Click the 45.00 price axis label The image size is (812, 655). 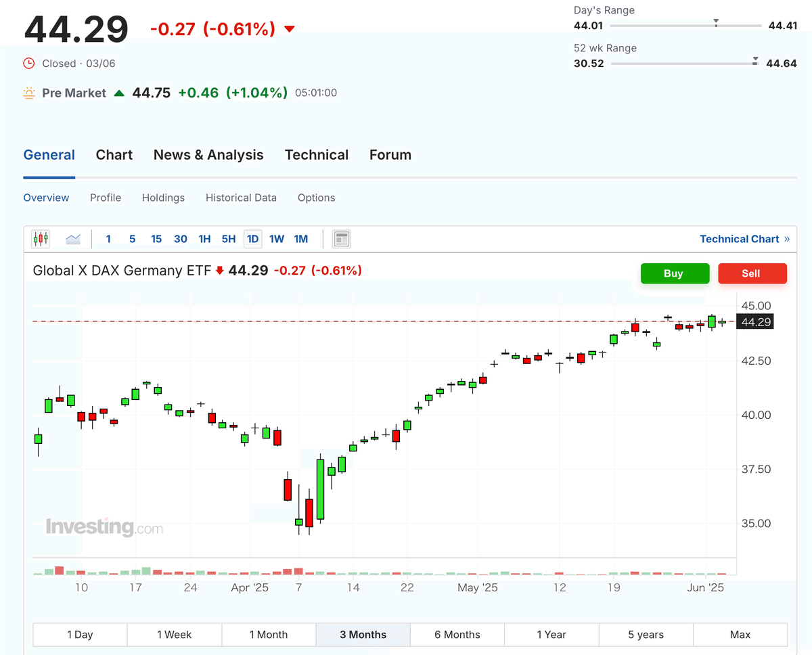(757, 306)
